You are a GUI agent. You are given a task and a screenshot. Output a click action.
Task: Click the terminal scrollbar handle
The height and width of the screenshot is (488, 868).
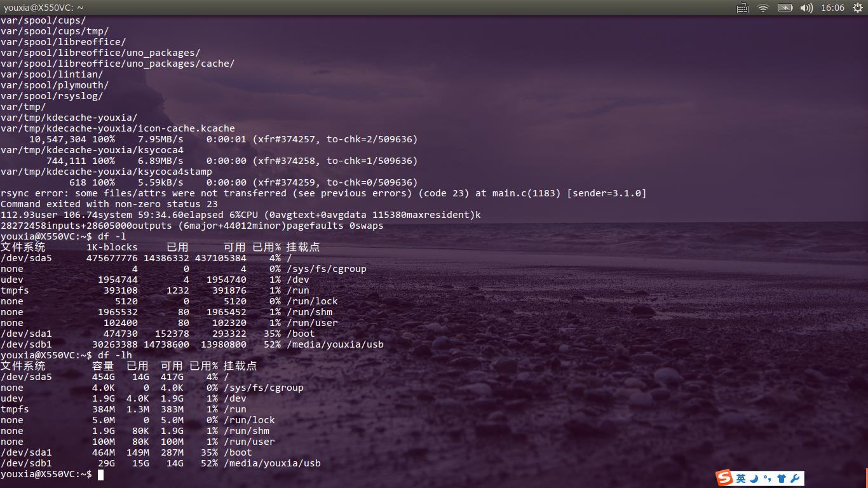click(x=866, y=477)
